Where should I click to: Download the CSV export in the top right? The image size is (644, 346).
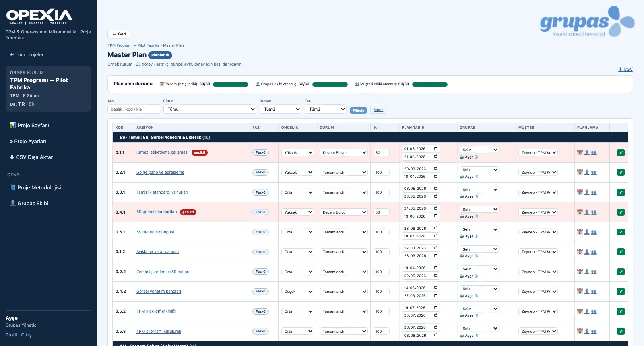[x=625, y=69]
